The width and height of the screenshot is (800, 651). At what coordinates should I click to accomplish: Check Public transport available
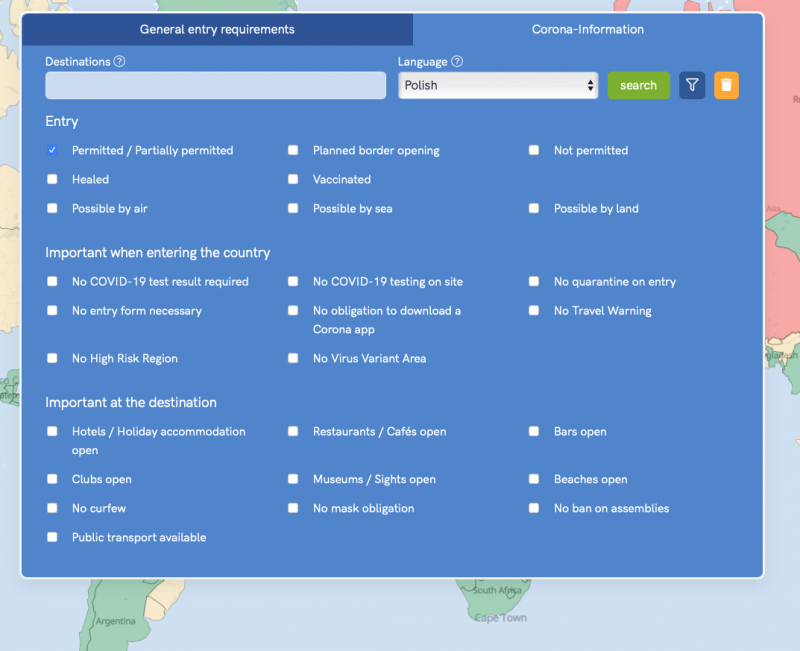(x=52, y=537)
